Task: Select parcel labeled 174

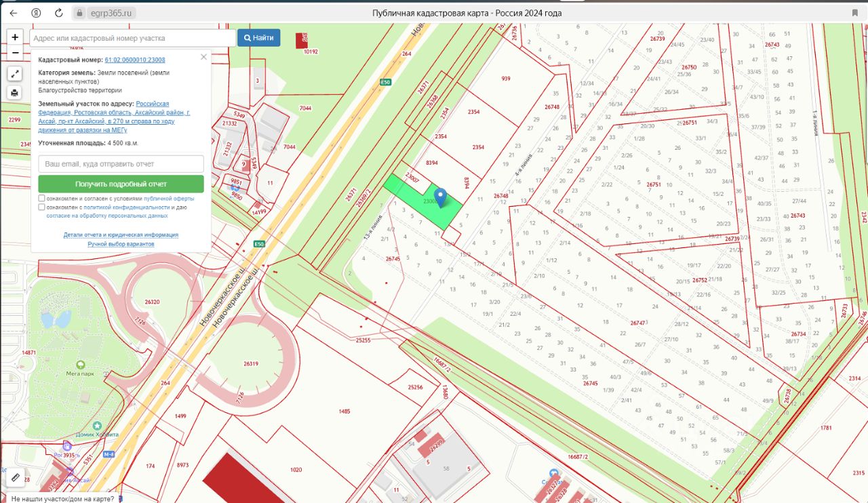Action: [150, 466]
